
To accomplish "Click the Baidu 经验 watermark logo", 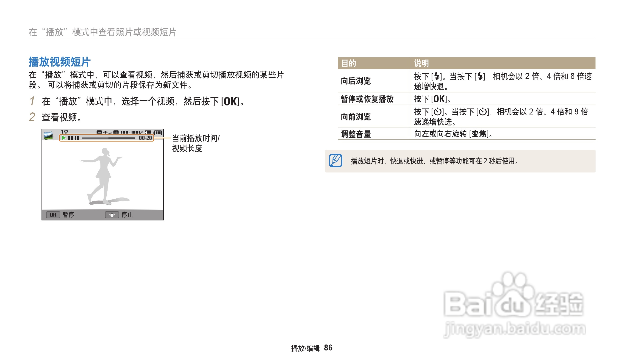I will click(514, 305).
